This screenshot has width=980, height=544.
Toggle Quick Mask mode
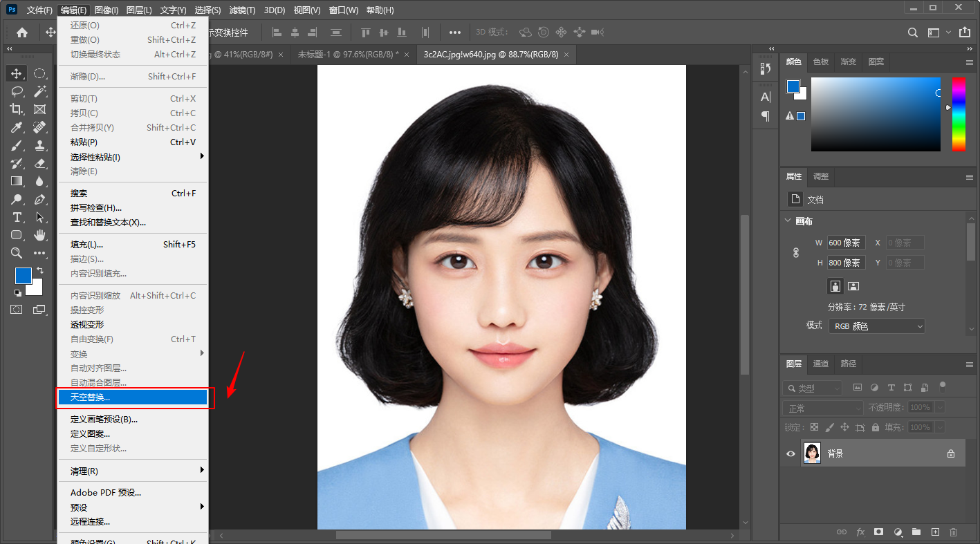pos(16,310)
